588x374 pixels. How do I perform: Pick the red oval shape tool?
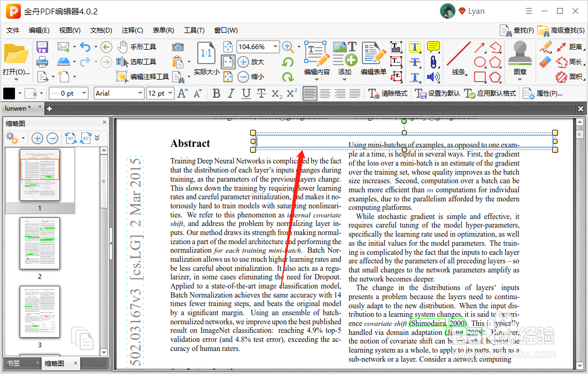[479, 62]
